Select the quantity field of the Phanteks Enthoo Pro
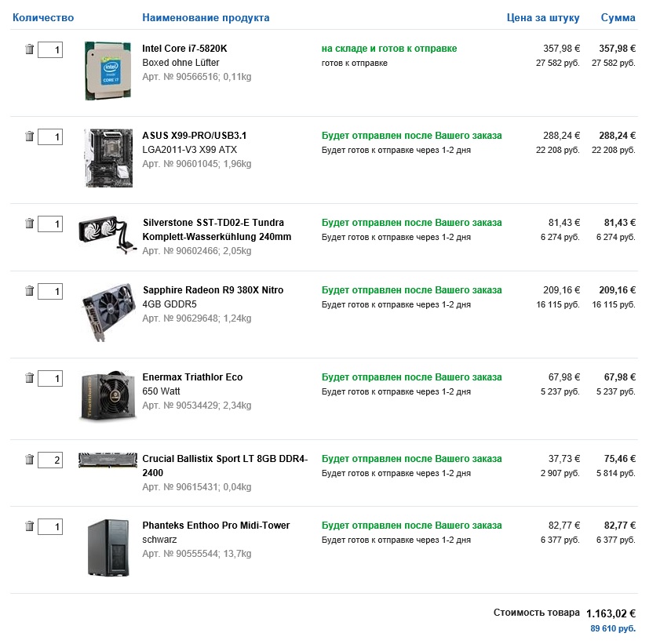The width and height of the screenshot is (671, 644). (50, 527)
